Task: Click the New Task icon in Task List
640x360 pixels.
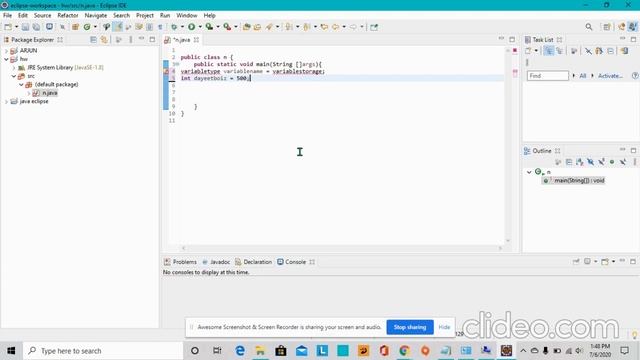Action: 529,51
